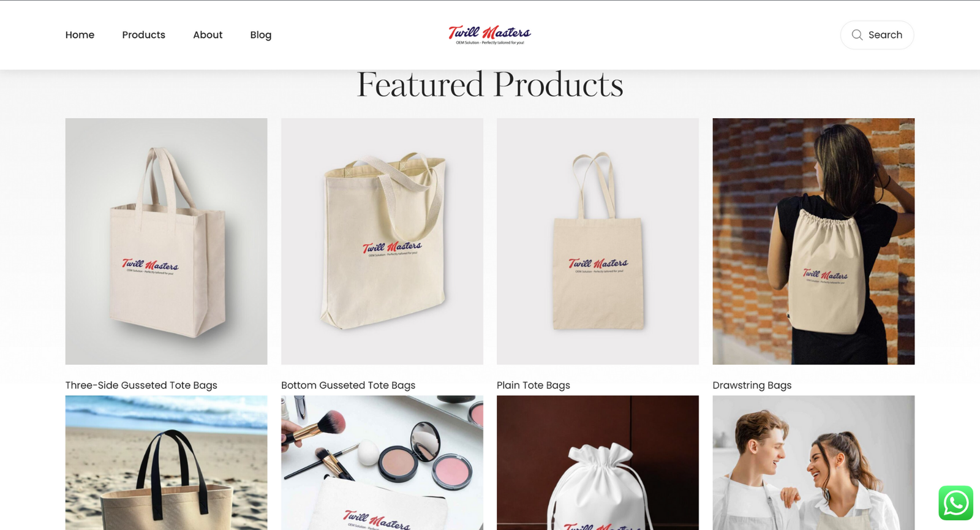Open Bottom Gusseted Tote Bags link
The width and height of the screenshot is (980, 530).
coord(348,385)
